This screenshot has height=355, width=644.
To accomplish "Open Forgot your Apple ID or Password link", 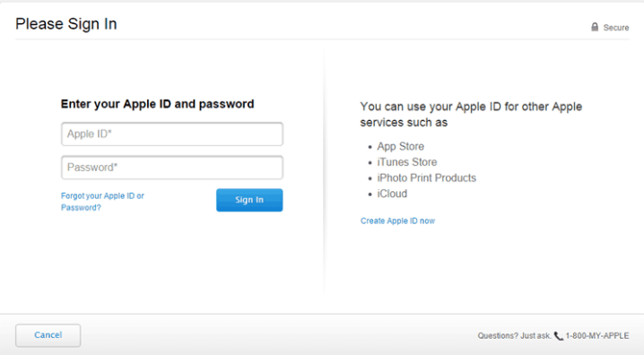I will (102, 202).
